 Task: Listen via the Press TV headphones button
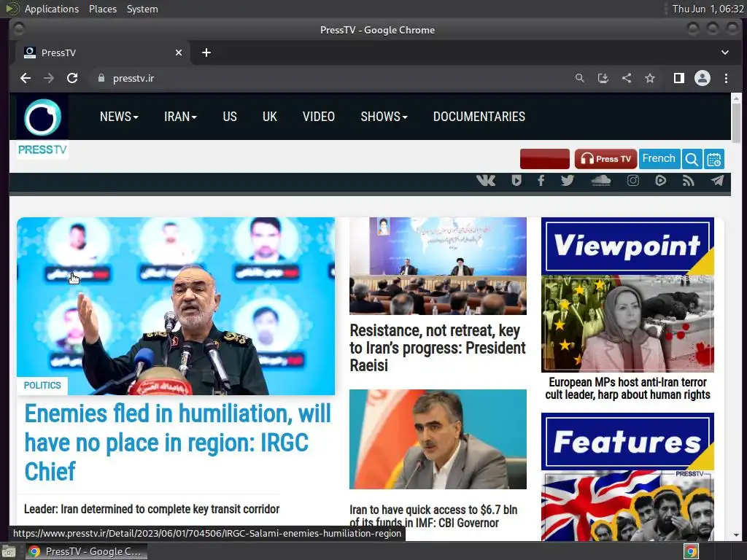pyautogui.click(x=605, y=159)
